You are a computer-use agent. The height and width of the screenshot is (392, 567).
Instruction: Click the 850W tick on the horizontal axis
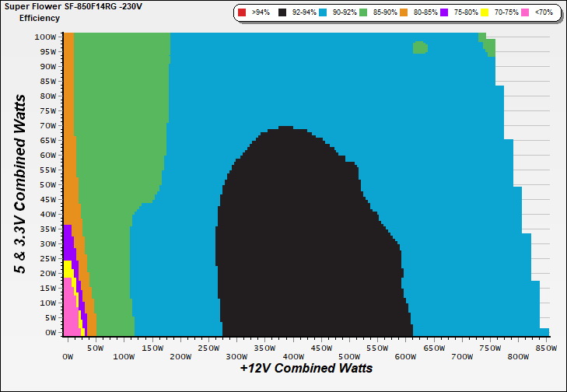tap(546, 347)
